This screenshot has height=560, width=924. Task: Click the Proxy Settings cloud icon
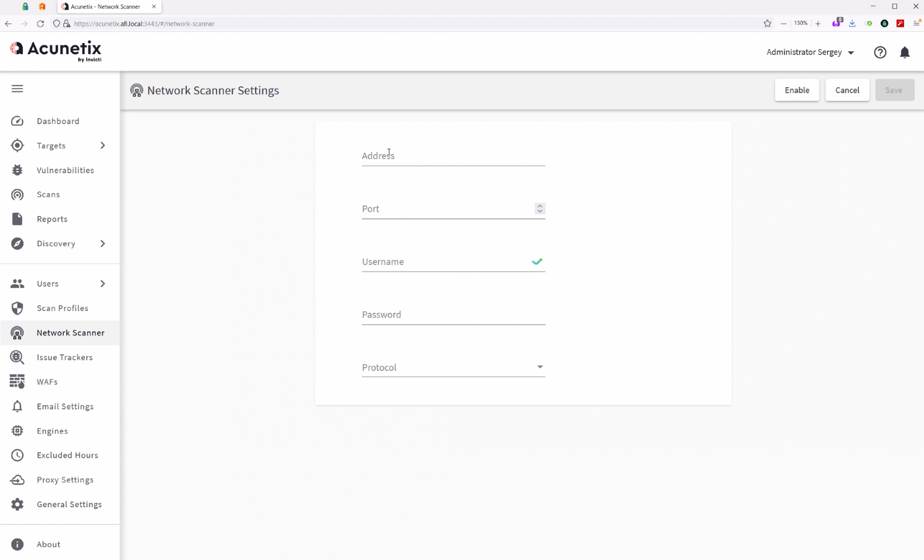tap(17, 480)
